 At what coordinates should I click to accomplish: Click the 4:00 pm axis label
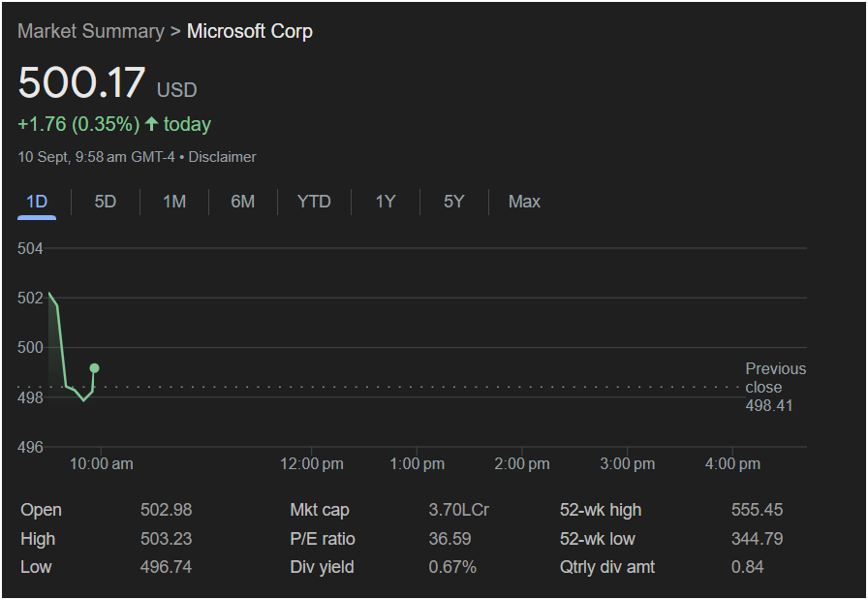point(732,463)
